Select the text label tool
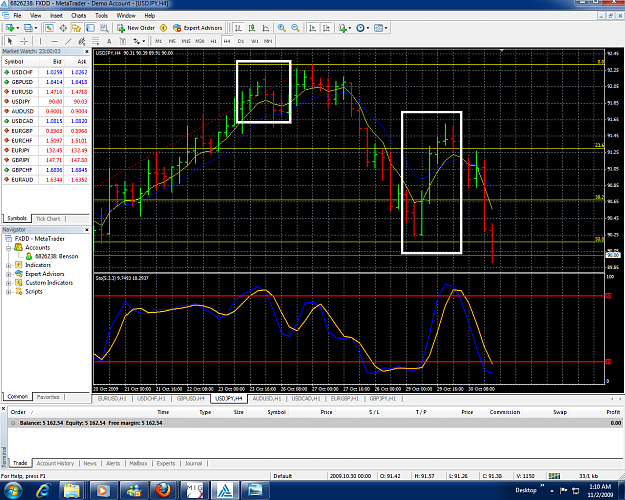 [123, 41]
